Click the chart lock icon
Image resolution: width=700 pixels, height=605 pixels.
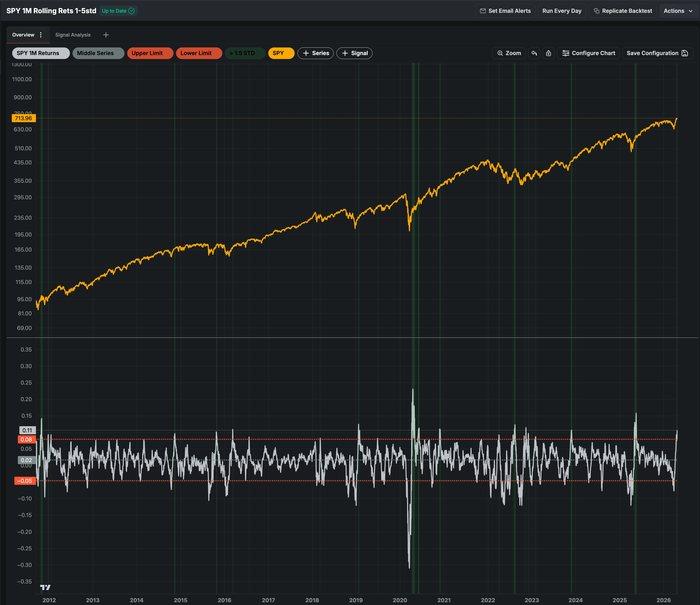[548, 53]
